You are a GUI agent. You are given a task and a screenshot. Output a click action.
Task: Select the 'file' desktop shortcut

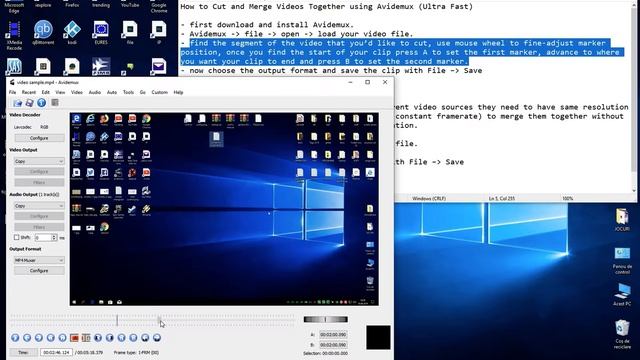tap(130, 33)
